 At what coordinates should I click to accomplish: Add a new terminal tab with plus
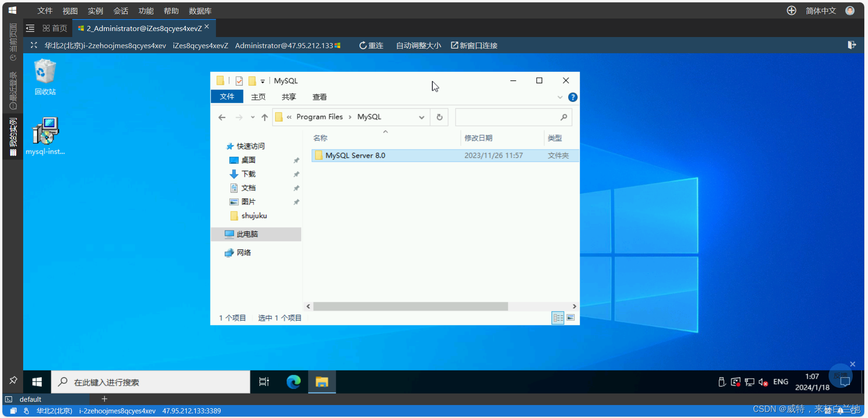click(104, 399)
